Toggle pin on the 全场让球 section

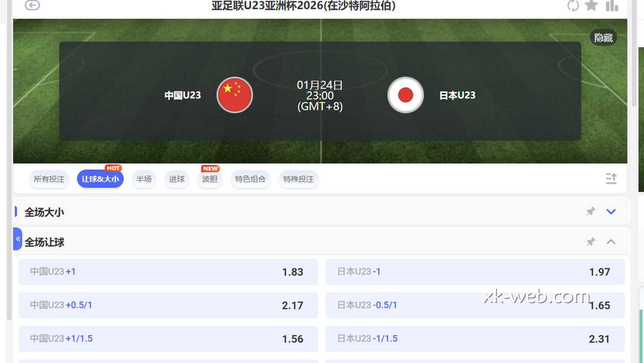click(x=590, y=242)
